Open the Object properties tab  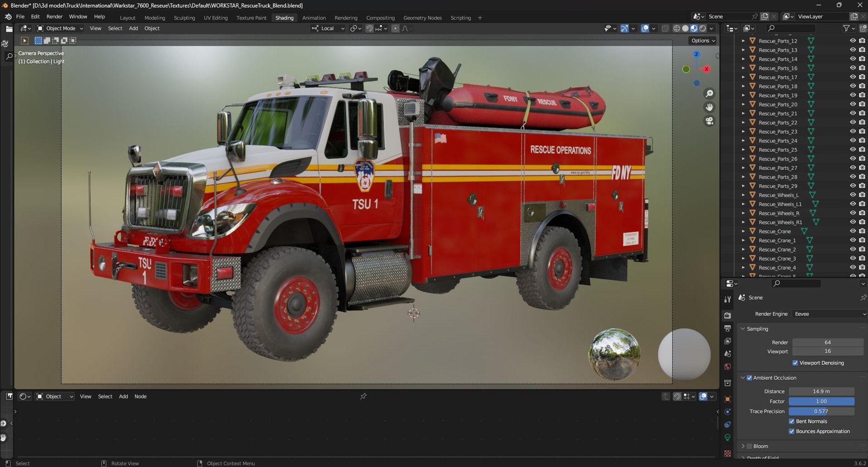(727, 399)
